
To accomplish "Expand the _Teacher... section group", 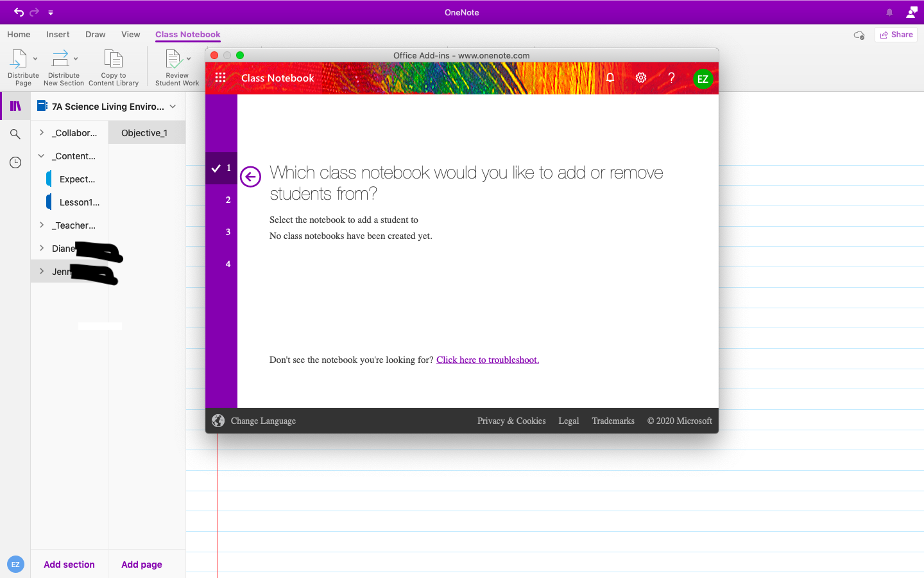I will [42, 225].
